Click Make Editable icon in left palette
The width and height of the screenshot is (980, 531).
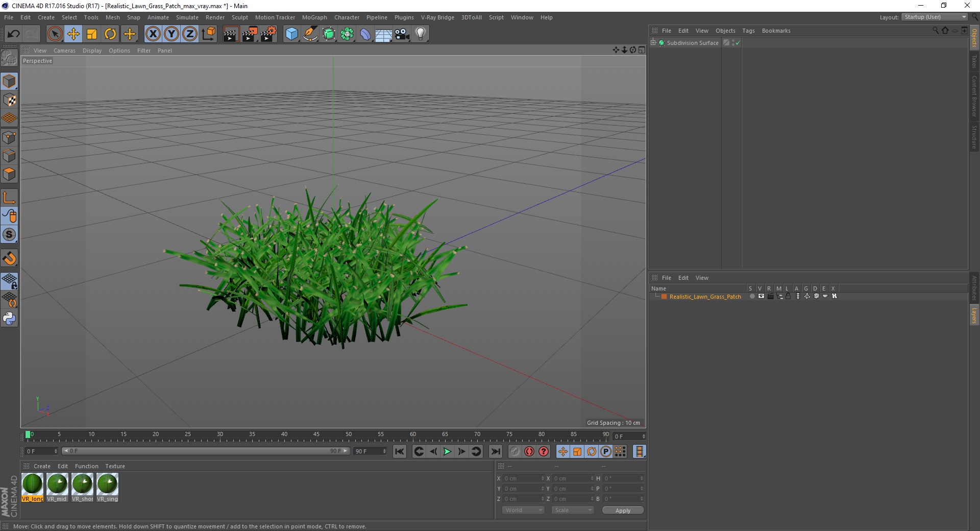pos(9,58)
